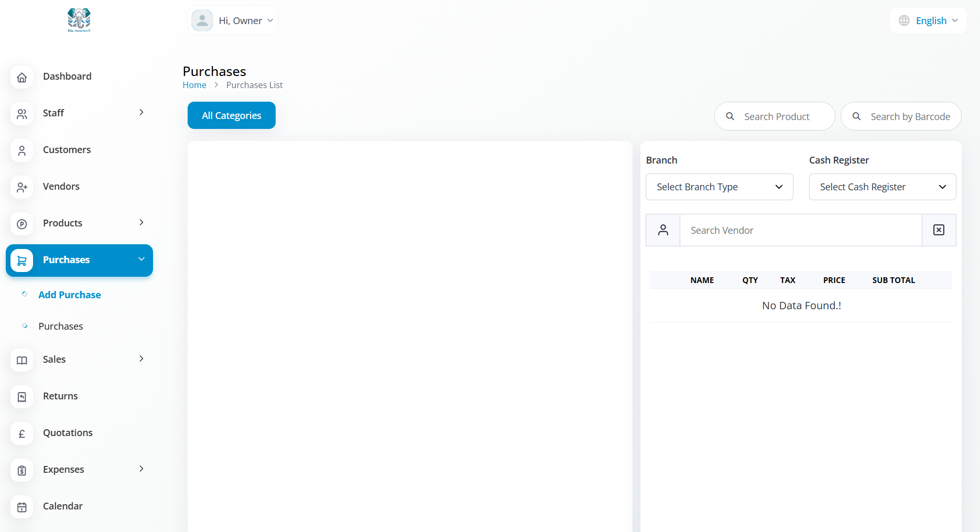Click the Dashboard home icon
The image size is (980, 532).
(22, 77)
